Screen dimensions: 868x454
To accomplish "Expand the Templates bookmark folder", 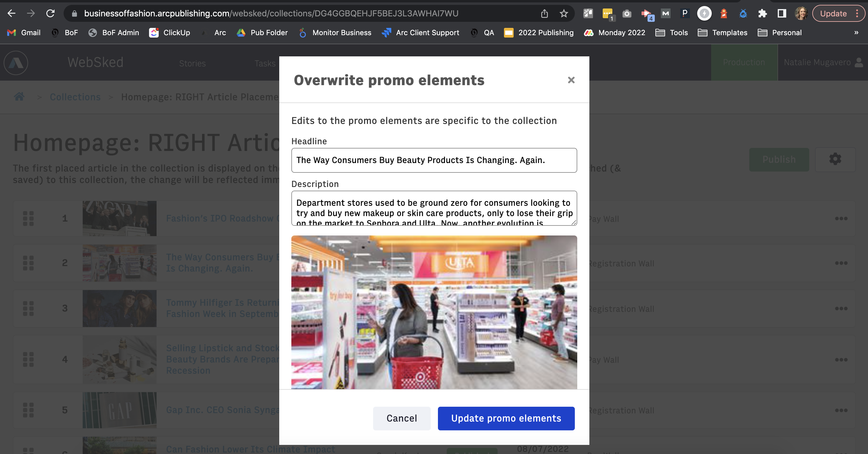I will pos(722,33).
